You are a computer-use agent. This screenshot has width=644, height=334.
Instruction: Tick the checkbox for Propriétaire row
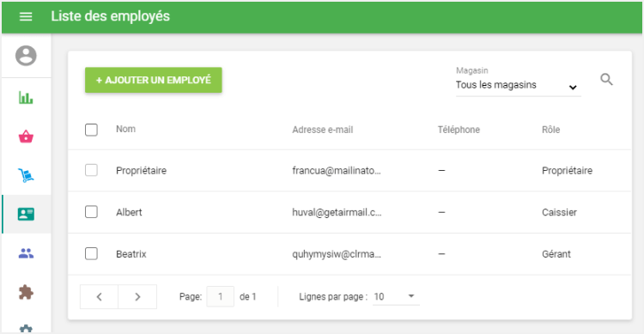click(91, 170)
